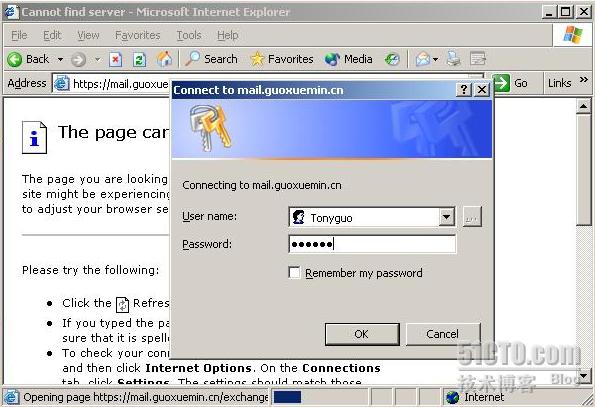Go to the Home page icon
Screen dimensions: 595x407
(164, 59)
